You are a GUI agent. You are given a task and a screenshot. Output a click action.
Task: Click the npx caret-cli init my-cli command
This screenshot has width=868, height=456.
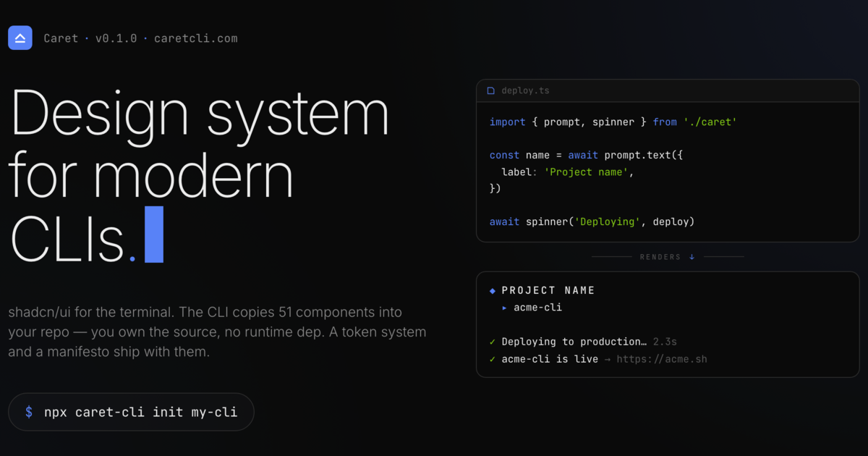[x=140, y=412]
